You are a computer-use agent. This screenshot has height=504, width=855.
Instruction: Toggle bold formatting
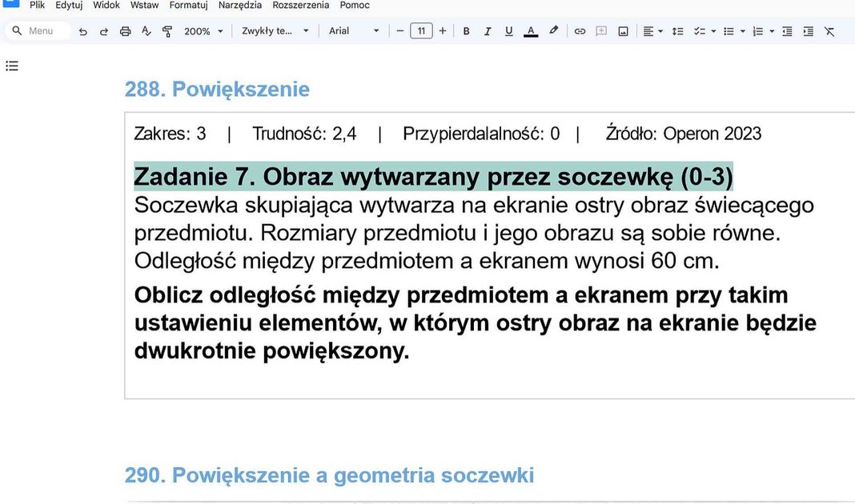(x=466, y=30)
